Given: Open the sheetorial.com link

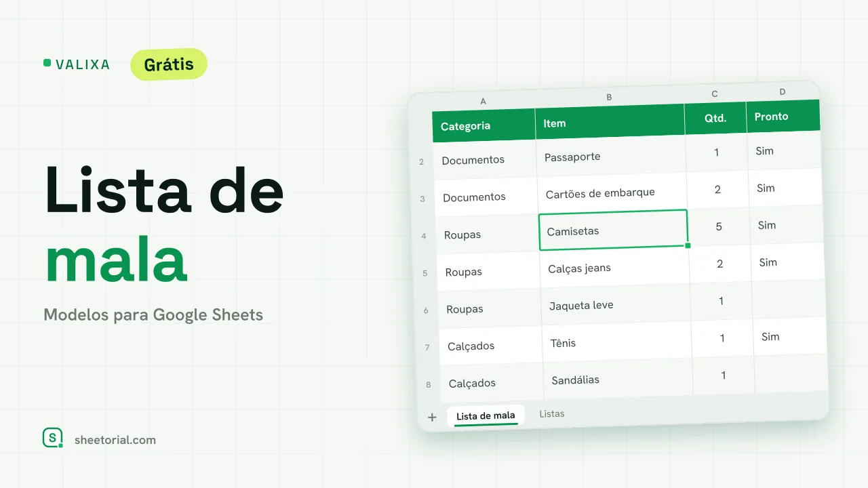Looking at the screenshot, I should point(115,440).
